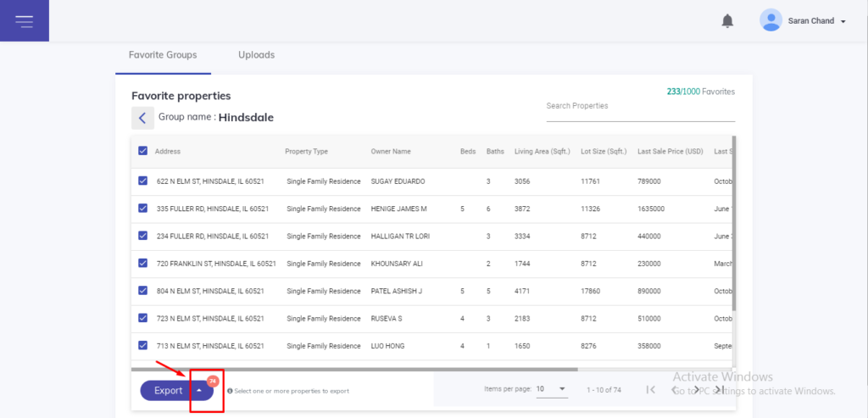Click the horizontal table scrollbar
868x418 pixels.
click(354, 369)
